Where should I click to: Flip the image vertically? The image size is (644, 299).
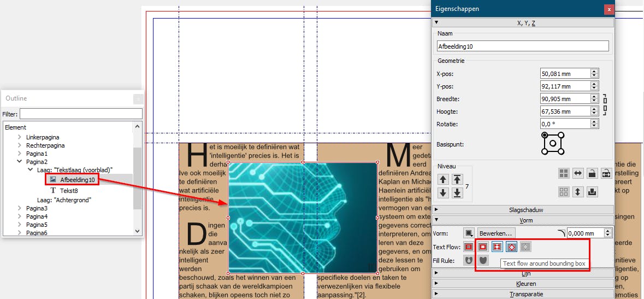(578, 192)
